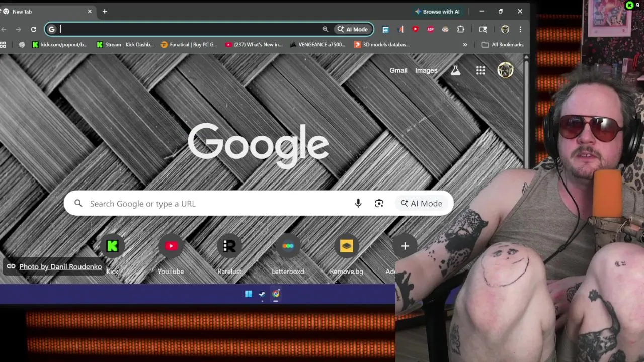
Task: Open Search Labs flask icon
Action: 455,71
